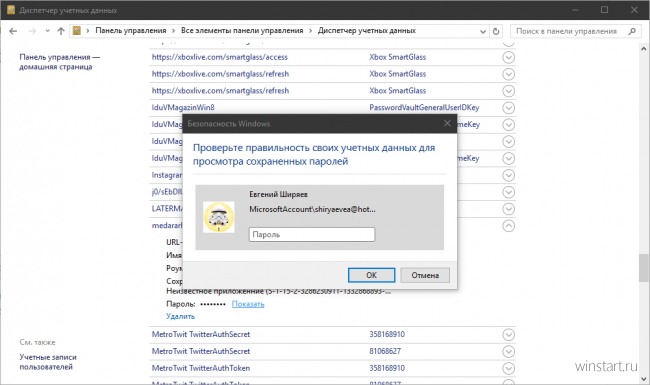
Task: Go back with the left arrow button
Action: (13, 31)
